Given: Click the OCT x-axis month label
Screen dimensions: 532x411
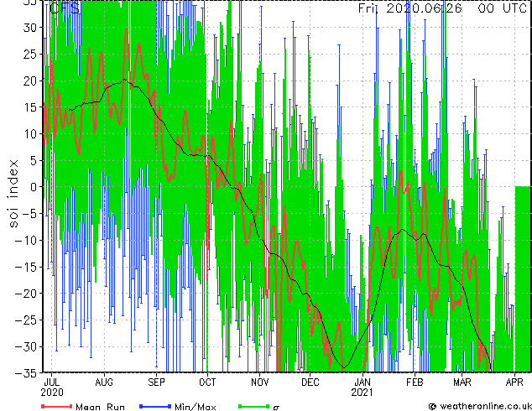Looking at the screenshot, I should [x=207, y=382].
